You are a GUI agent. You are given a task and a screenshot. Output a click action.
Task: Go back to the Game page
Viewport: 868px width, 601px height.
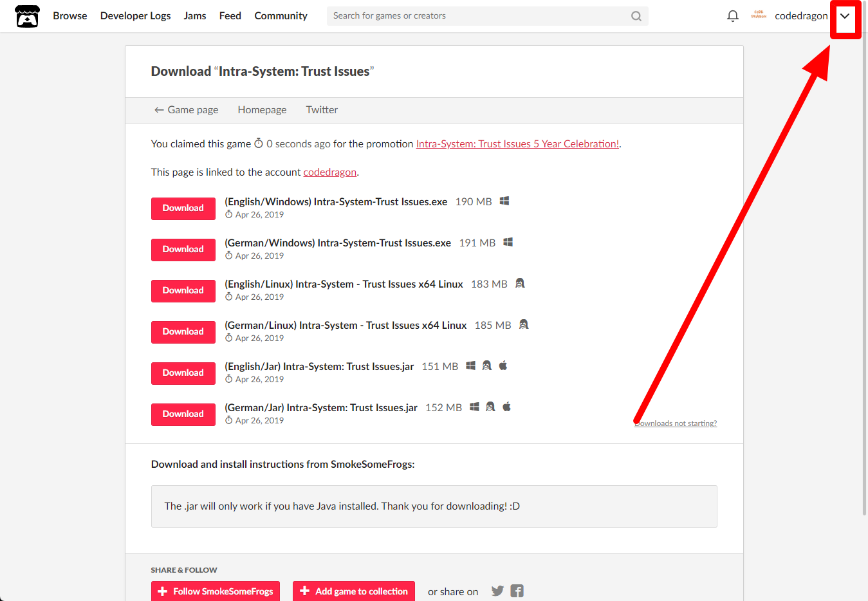[x=186, y=110]
